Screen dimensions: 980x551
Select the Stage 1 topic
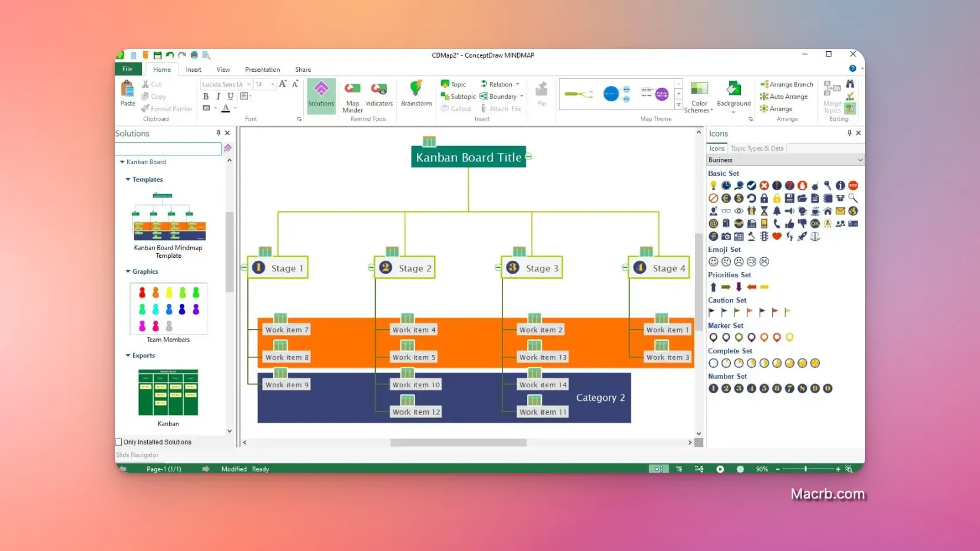click(279, 268)
